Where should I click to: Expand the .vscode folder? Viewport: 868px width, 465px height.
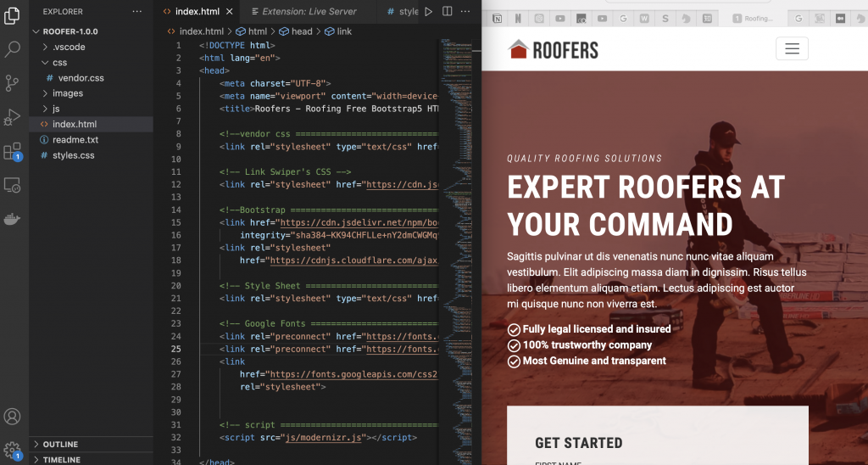pyautogui.click(x=92, y=48)
